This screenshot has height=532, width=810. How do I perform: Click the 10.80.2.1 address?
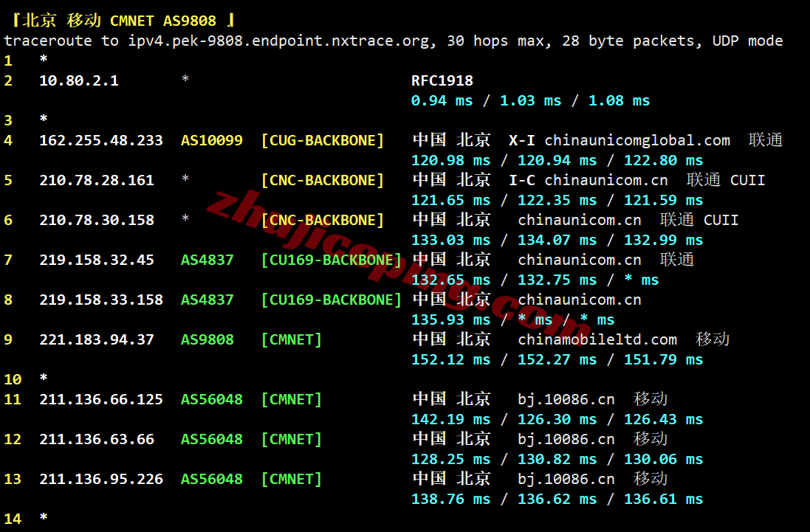tap(79, 80)
